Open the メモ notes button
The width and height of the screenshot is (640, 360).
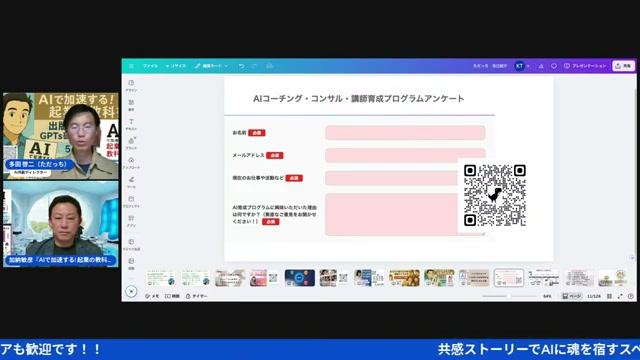coord(152,296)
